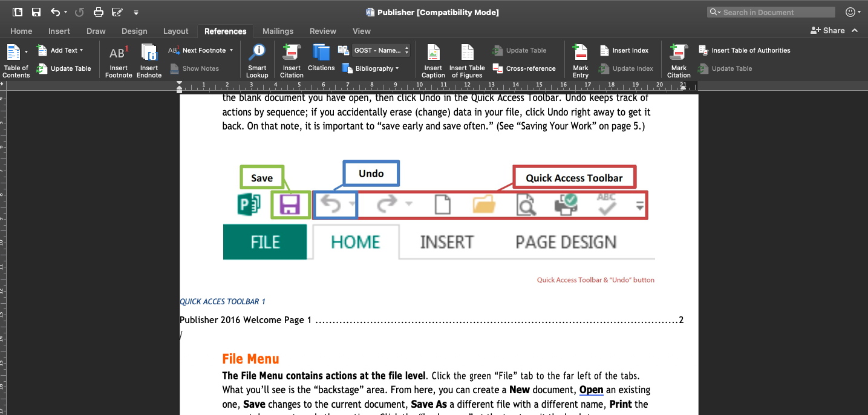Open the Next Footnote dropdown arrow
This screenshot has width=868, height=415.
pos(232,50)
